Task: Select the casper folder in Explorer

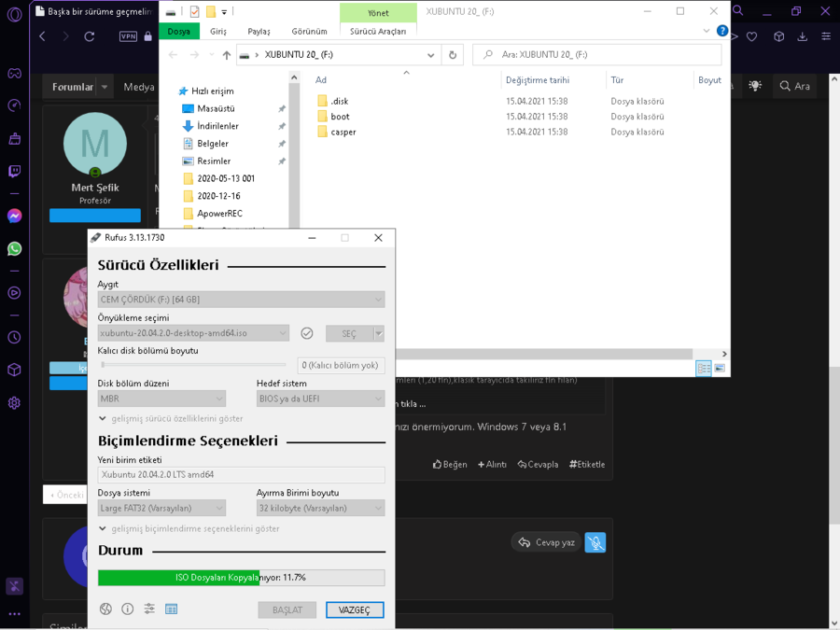Action: pyautogui.click(x=343, y=132)
